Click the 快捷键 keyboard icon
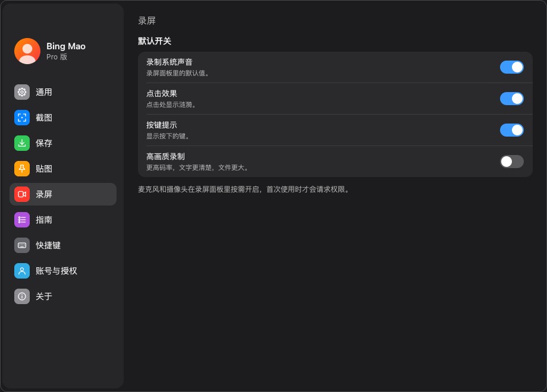 click(22, 245)
